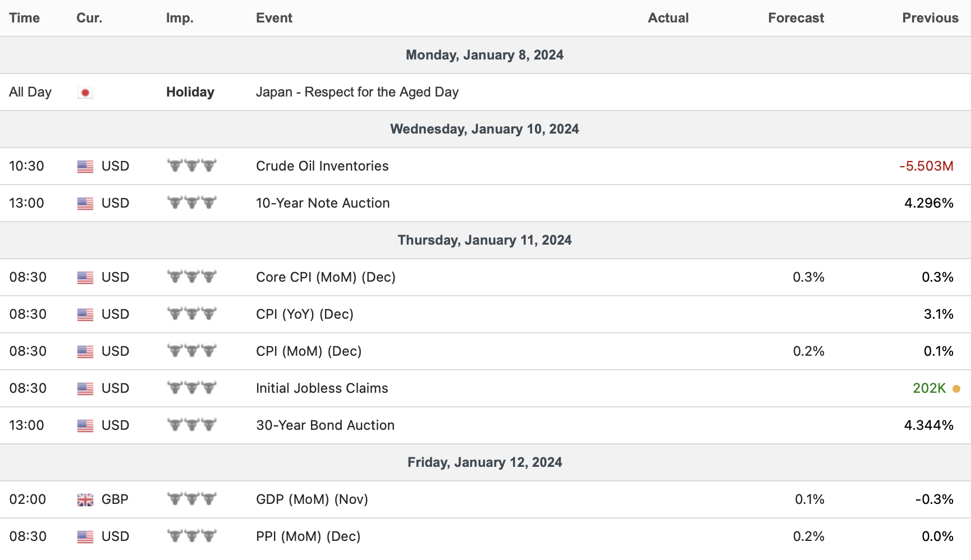The height and width of the screenshot is (560, 971).
Task: Open the Crude Oil Inventories event
Action: pyautogui.click(x=322, y=166)
